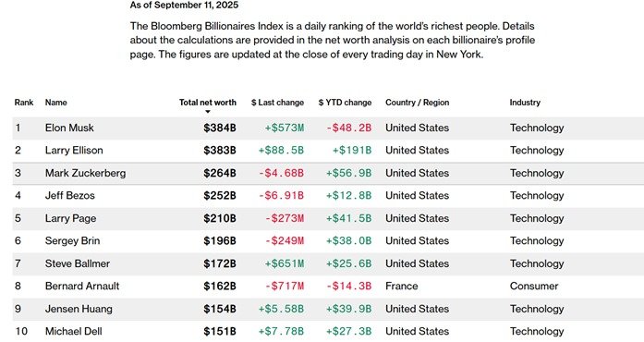The width and height of the screenshot is (644, 342).
Task: Open Michael Dell's profile
Action: click(x=74, y=331)
